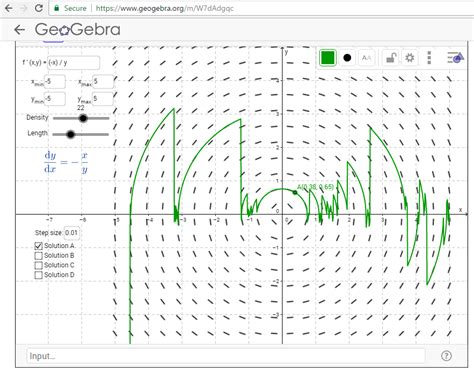Uncheck the Solution A checkbox
The image size is (474, 372).
tap(39, 246)
